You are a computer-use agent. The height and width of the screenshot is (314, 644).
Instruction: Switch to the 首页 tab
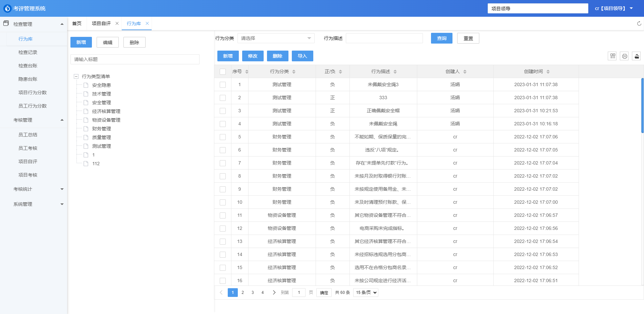coord(77,23)
